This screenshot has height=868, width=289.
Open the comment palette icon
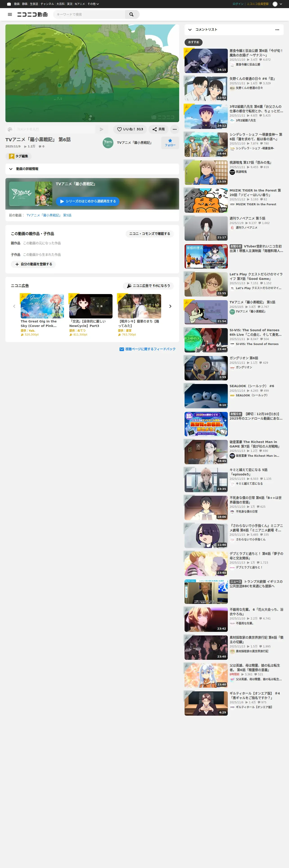tap(10, 129)
